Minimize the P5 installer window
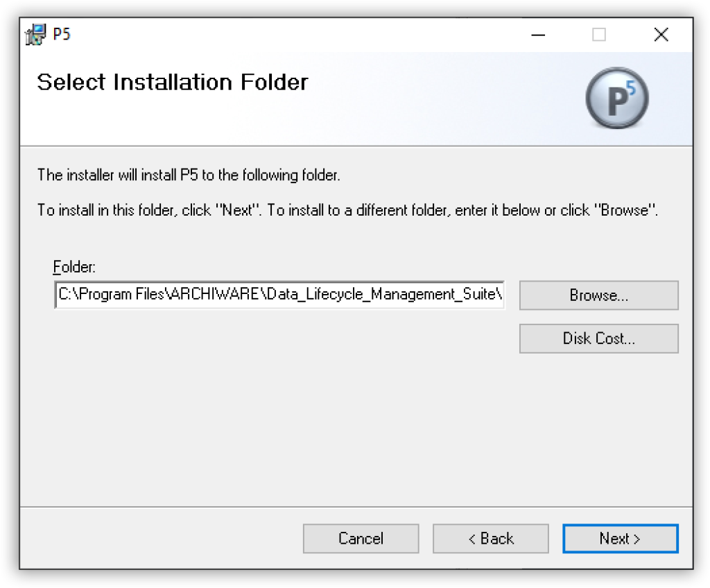The width and height of the screenshot is (710, 588). point(537,35)
